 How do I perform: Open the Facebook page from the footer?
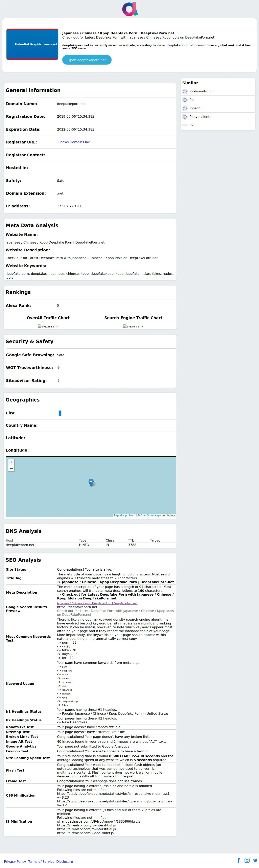tap(239, 860)
